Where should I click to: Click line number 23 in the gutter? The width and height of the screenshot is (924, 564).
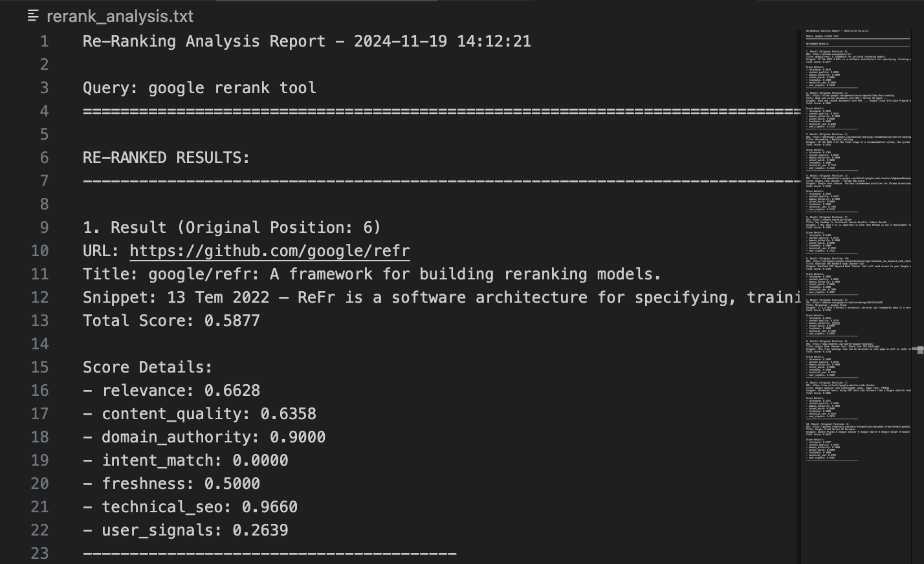(40, 554)
